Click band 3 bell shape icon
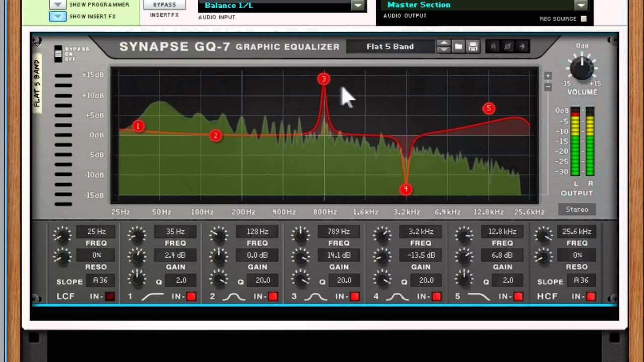 315,297
